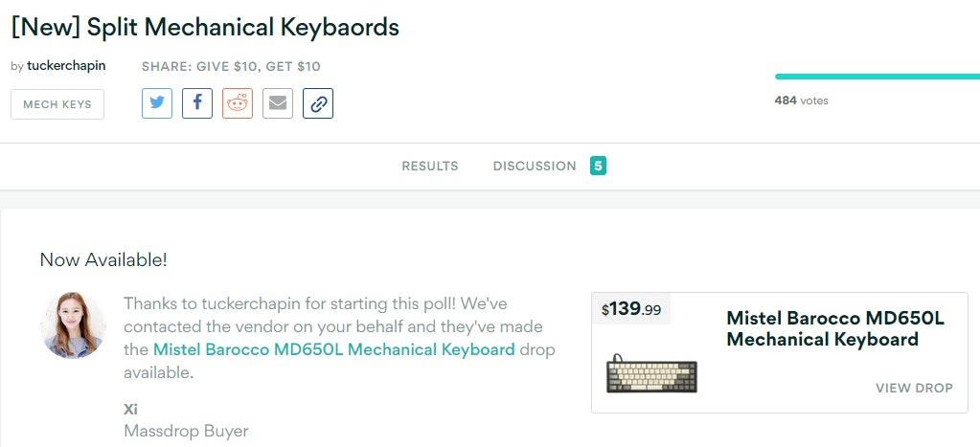The image size is (980, 447).
Task: Click the teal vote progress bar
Action: [877, 77]
